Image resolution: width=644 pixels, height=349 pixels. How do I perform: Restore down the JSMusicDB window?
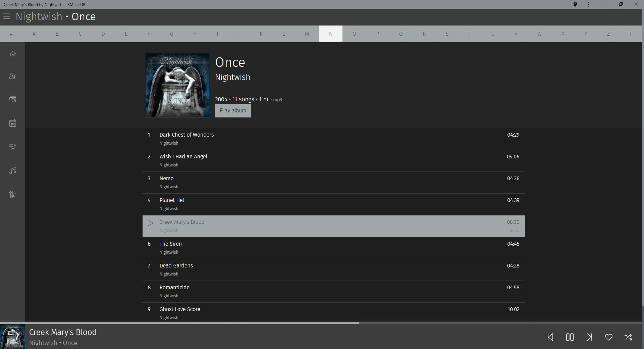click(621, 4)
